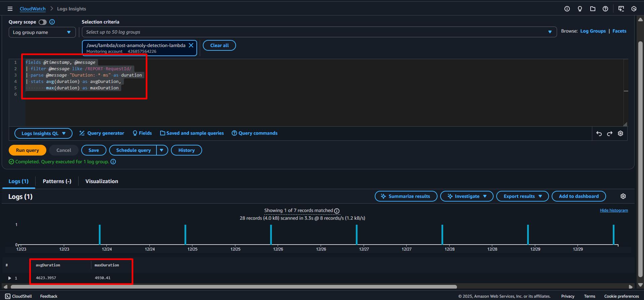Viewport: 644px width, 300px height.
Task: Open CloudShell from the footer
Action: pyautogui.click(x=18, y=296)
